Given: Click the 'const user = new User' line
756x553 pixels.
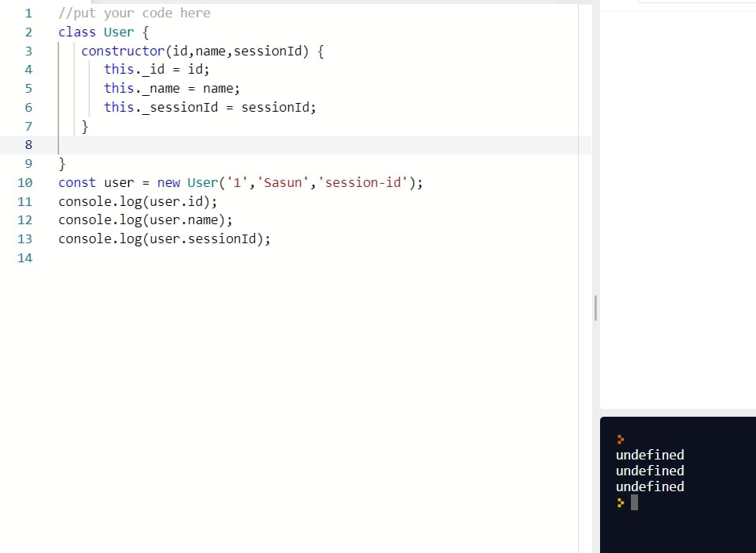Looking at the screenshot, I should coord(240,183).
